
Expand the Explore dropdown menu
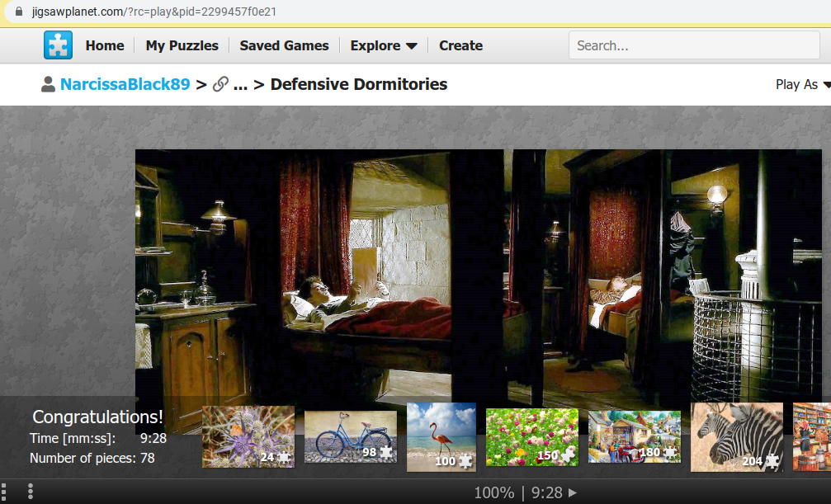tap(384, 45)
